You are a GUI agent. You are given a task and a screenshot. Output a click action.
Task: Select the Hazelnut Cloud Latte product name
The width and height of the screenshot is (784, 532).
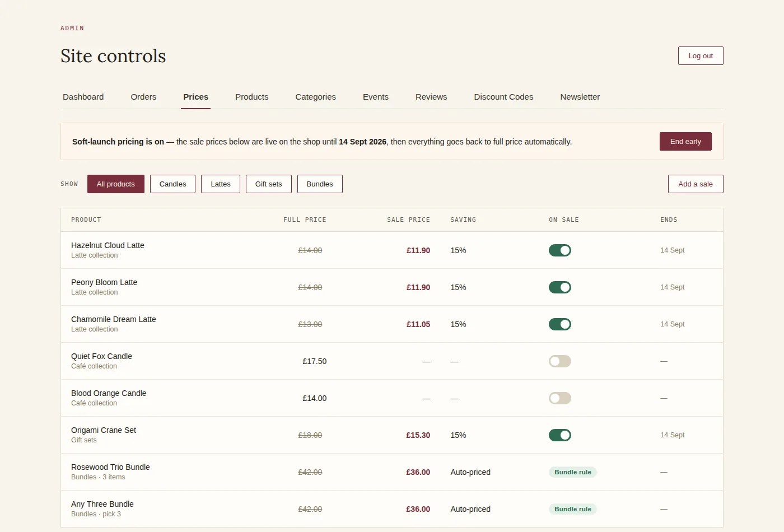(x=108, y=245)
